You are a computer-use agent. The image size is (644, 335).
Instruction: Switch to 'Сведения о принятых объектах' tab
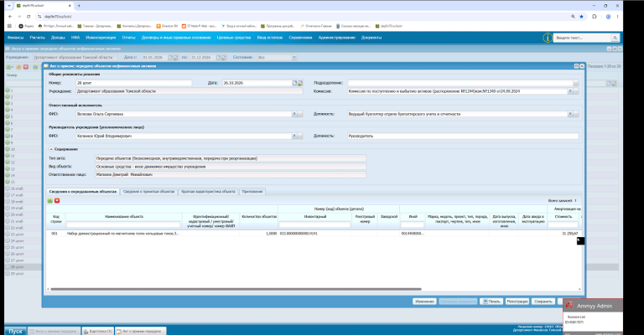[x=149, y=192]
